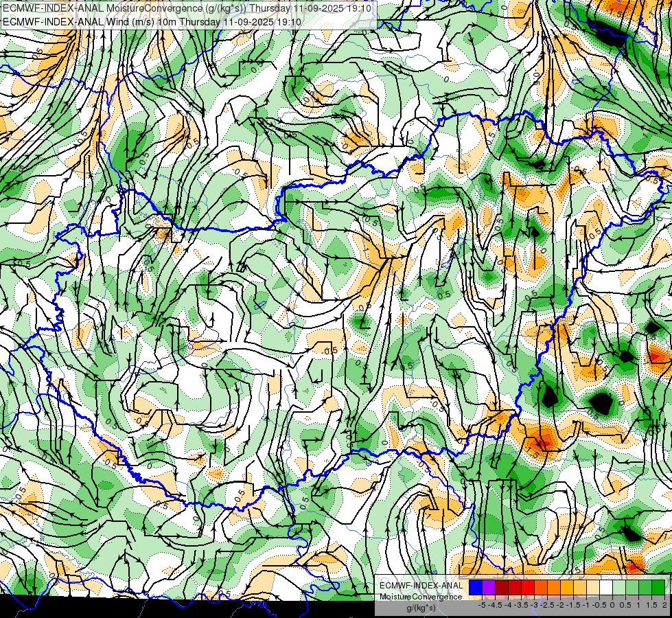Click the MoistureConvergence title line at top
Image resolution: width=672 pixels, height=618 pixels.
coord(187,8)
